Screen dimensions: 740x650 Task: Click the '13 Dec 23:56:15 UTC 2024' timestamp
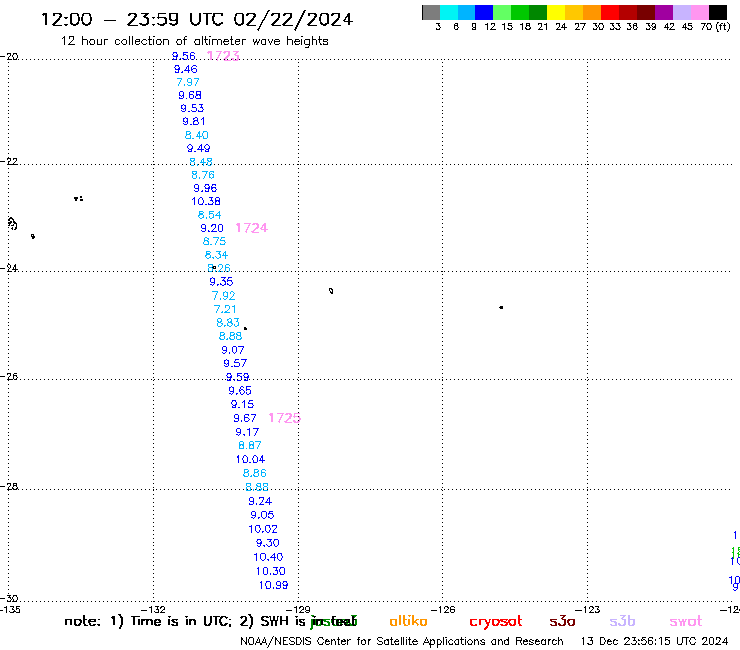pyautogui.click(x=655, y=642)
